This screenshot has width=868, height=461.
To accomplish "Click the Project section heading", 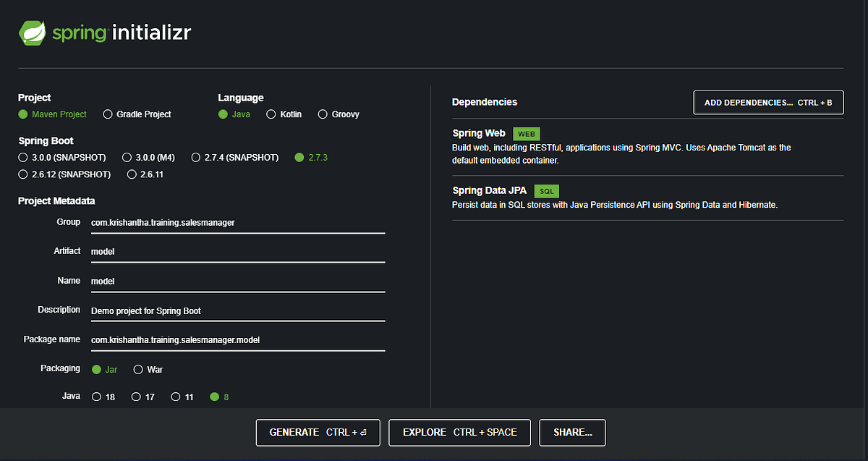I will [x=35, y=98].
